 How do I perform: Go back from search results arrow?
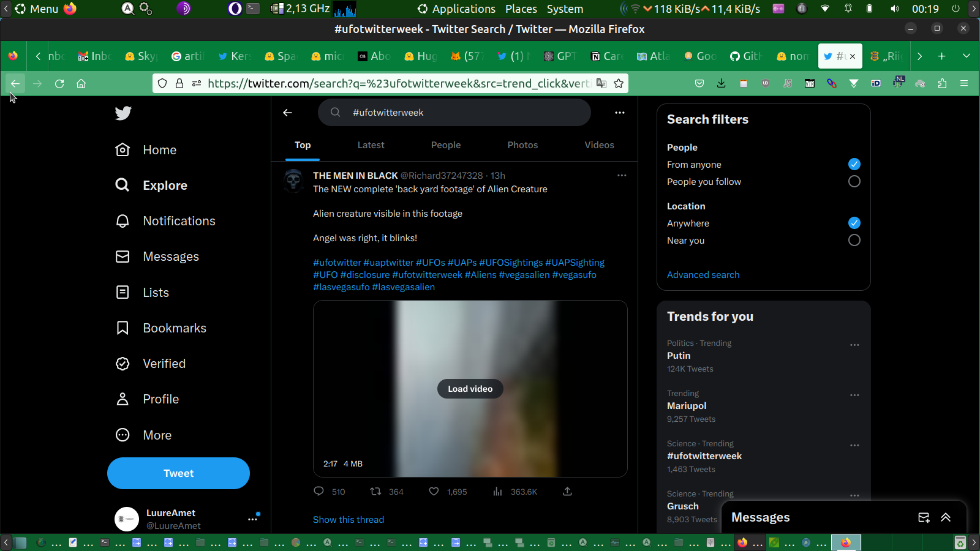(287, 113)
